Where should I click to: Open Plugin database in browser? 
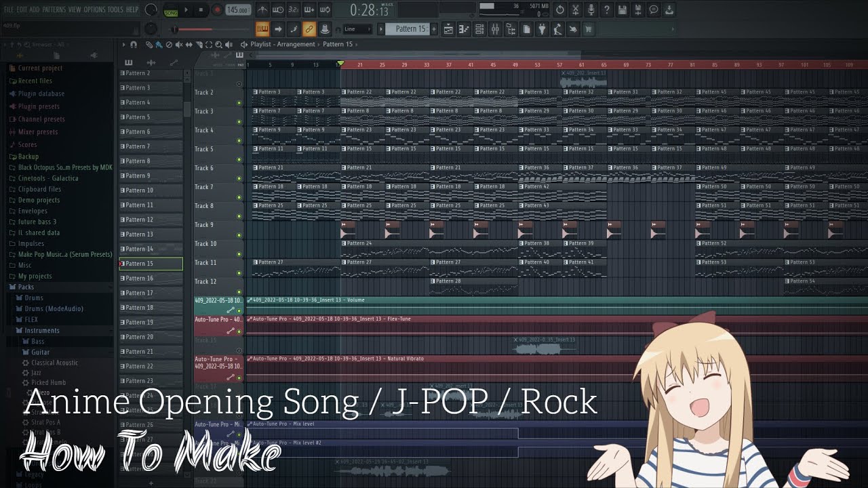point(41,94)
